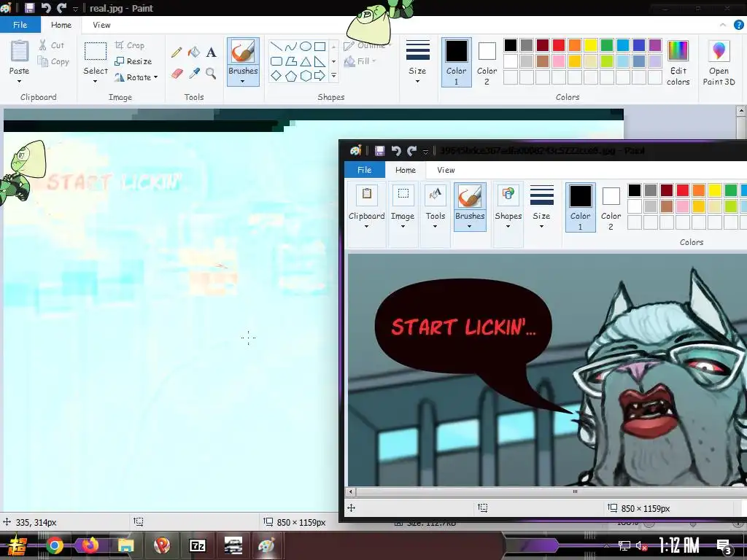Select the Hexagon shape

point(306,76)
